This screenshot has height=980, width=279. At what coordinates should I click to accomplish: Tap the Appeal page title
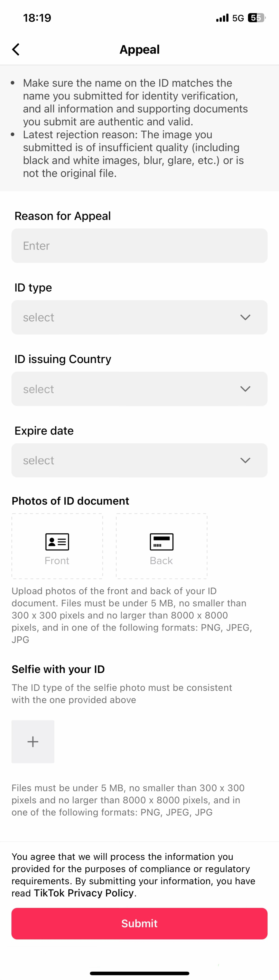click(x=139, y=49)
